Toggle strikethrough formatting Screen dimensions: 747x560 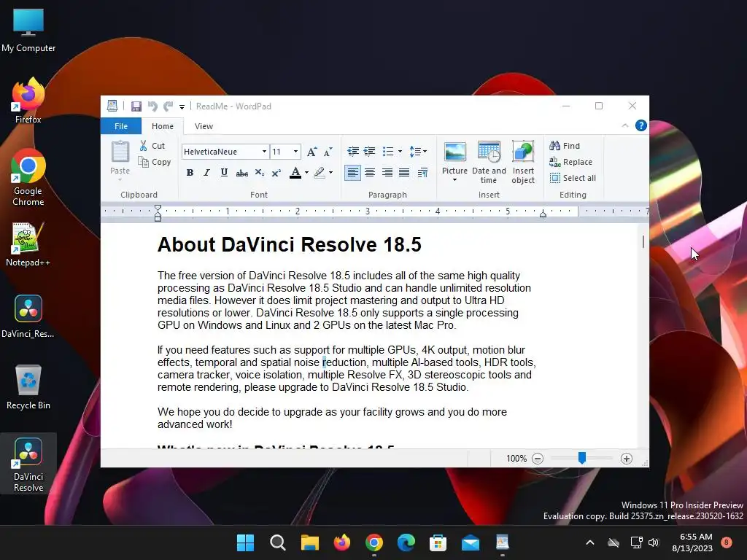coord(242,173)
